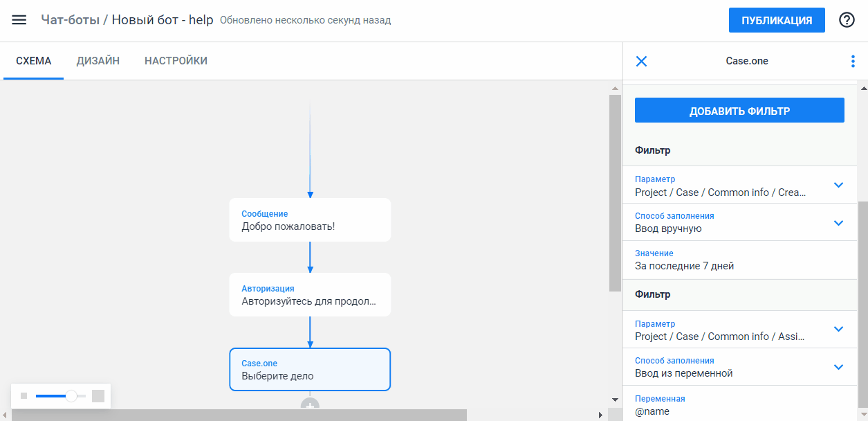The width and height of the screenshot is (868, 421).
Task: Edit the Переменная field @name
Action: pyautogui.click(x=739, y=404)
